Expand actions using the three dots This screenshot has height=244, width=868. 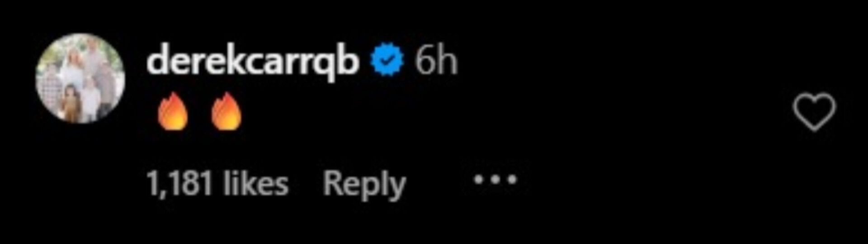pyautogui.click(x=495, y=180)
